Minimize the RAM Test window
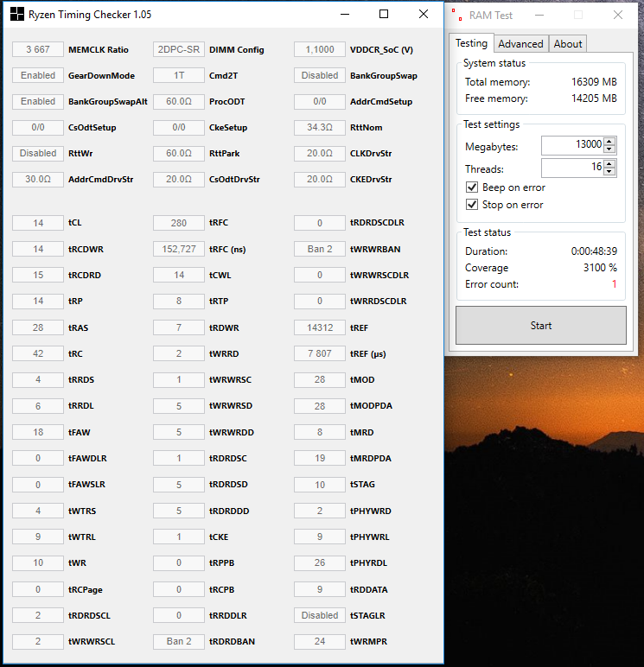This screenshot has height=667, width=644. click(x=539, y=16)
